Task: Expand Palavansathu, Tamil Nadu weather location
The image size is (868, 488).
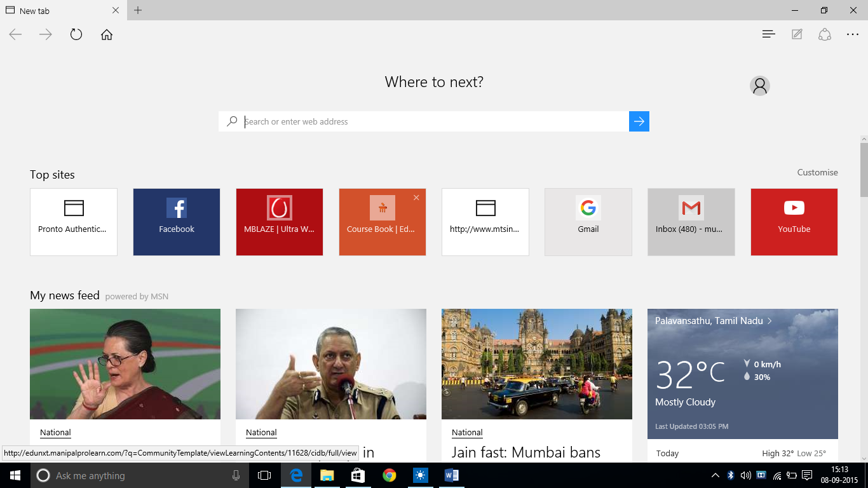Action: tap(714, 321)
